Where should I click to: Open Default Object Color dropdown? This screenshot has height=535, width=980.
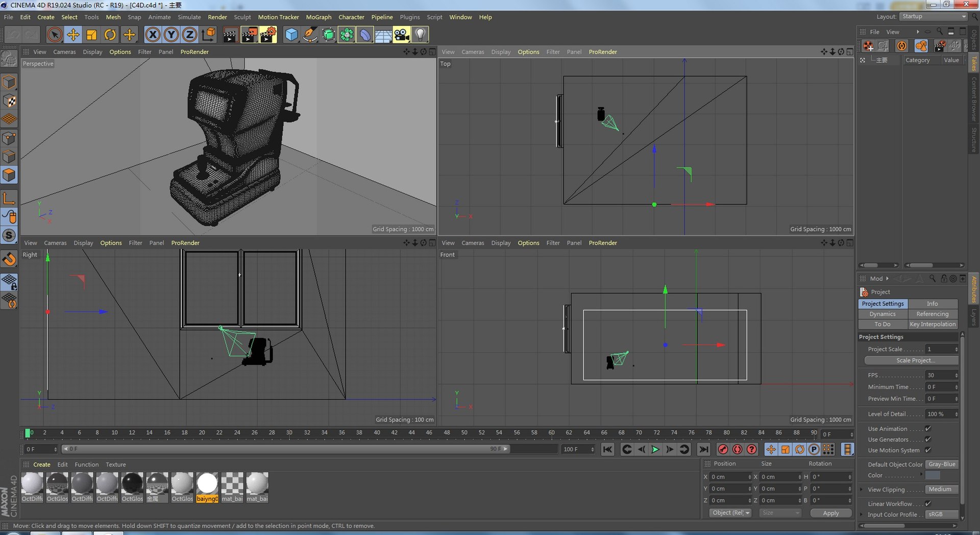942,465
